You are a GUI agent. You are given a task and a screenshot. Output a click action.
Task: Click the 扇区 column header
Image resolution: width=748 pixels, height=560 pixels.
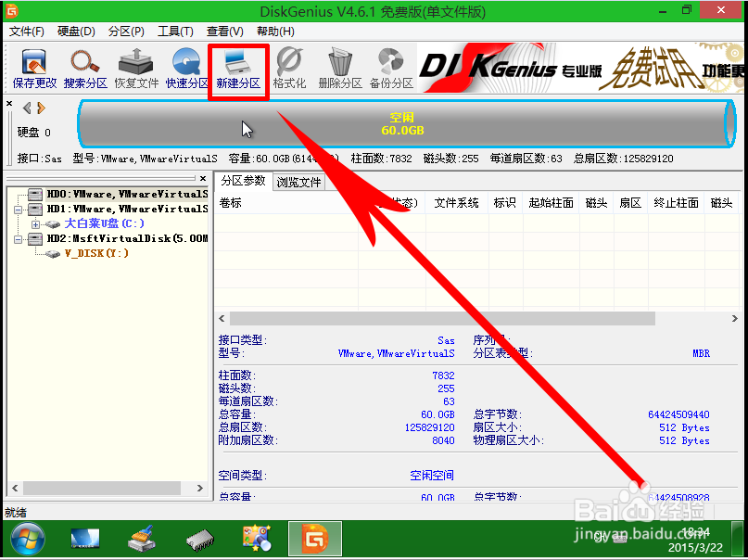click(630, 203)
